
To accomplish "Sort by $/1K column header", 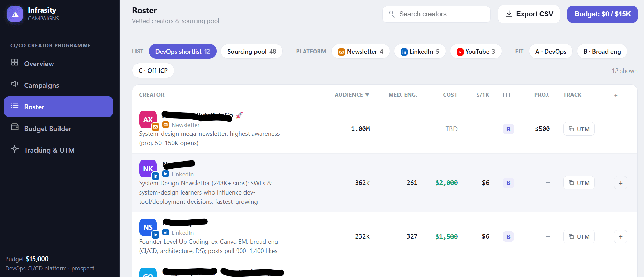I will 483,95.
